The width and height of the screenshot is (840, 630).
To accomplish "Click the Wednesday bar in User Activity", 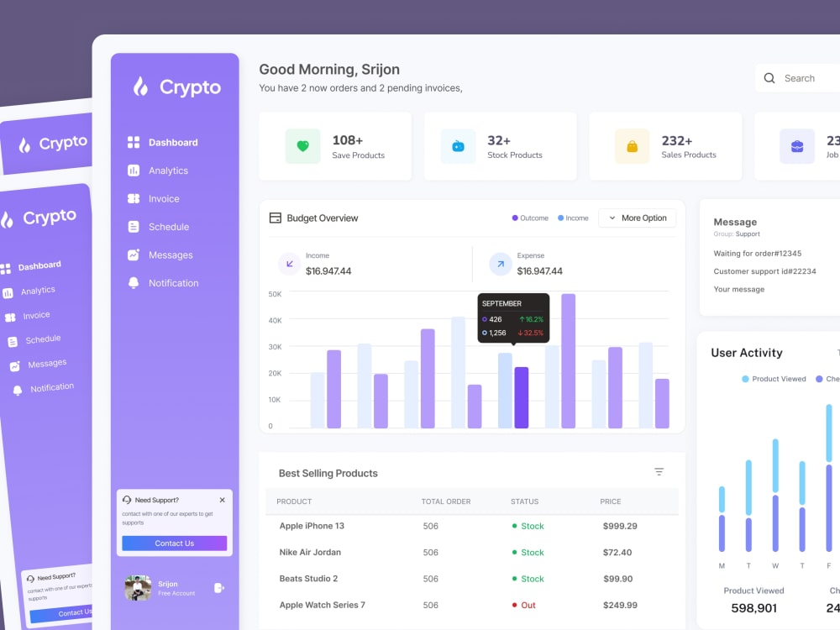I will [x=775, y=496].
